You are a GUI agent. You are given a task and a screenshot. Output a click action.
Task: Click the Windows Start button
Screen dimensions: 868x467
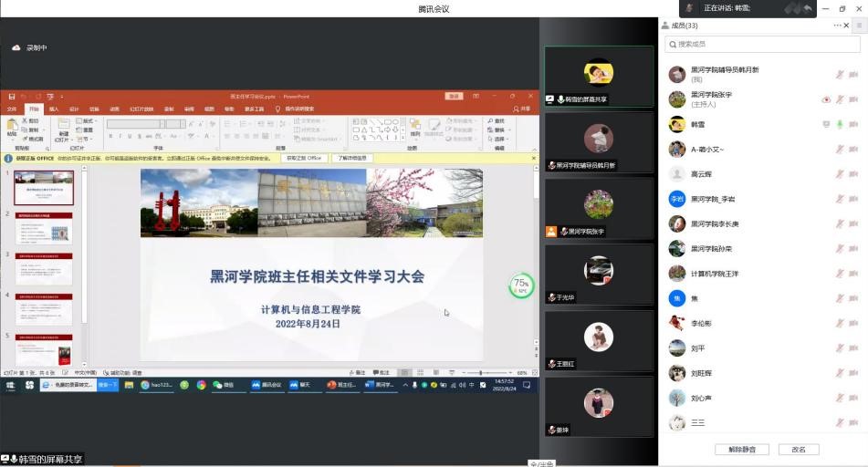(10, 385)
